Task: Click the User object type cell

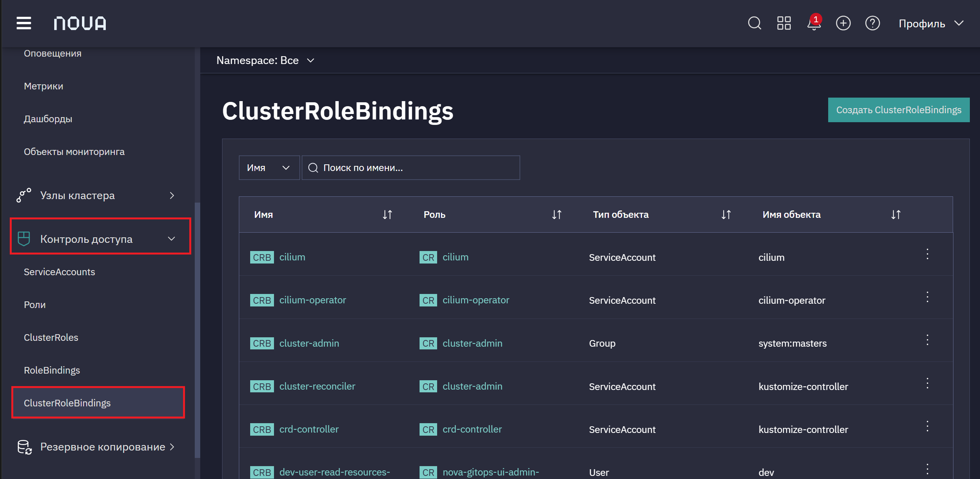Action: click(x=599, y=472)
